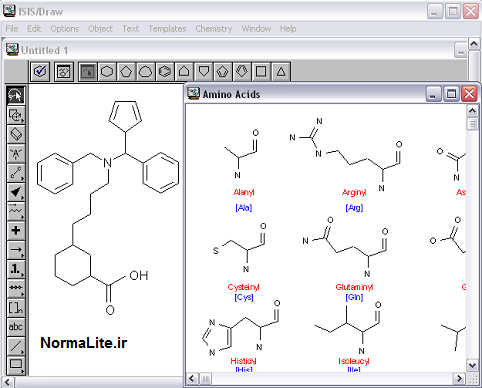The height and width of the screenshot is (388, 482).
Task: Click the Alanyl red label
Action: [x=244, y=192]
